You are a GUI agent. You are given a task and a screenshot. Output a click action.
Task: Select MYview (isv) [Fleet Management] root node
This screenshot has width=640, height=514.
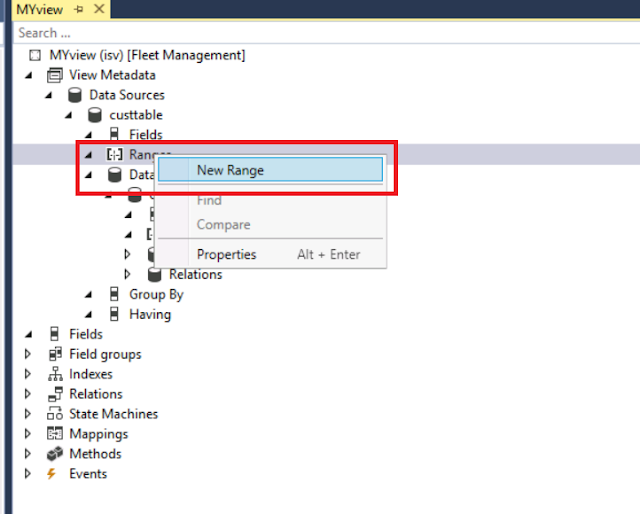click(x=147, y=55)
